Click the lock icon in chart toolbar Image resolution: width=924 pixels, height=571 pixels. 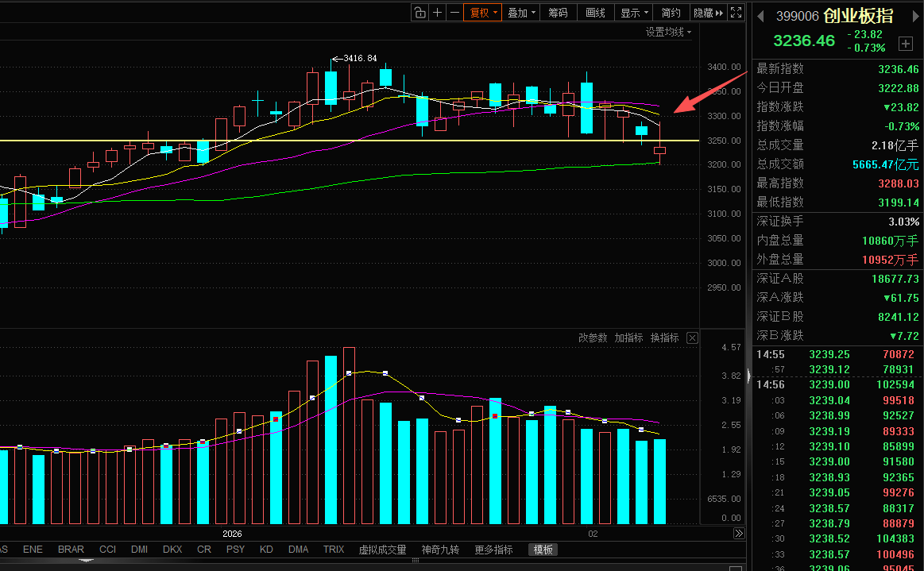[x=419, y=13]
